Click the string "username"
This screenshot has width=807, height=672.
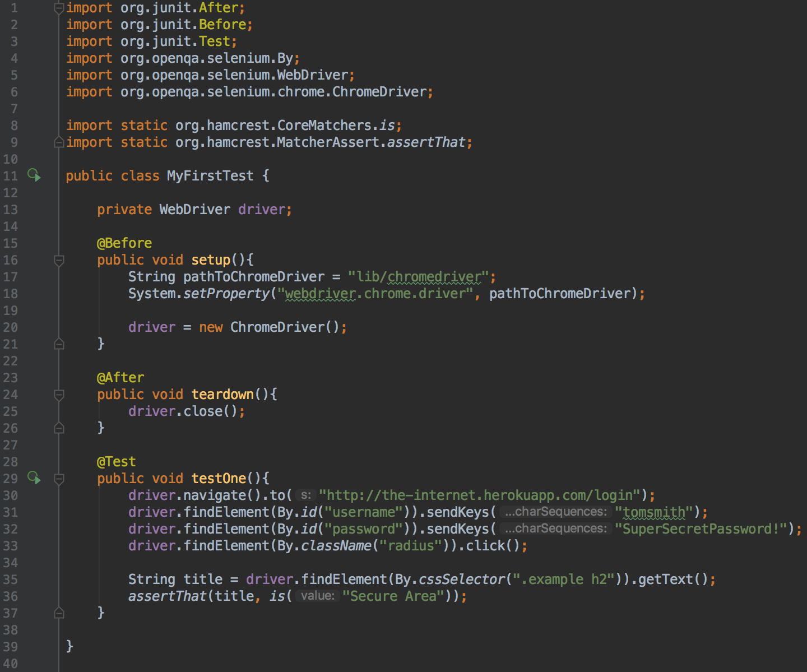click(x=364, y=512)
